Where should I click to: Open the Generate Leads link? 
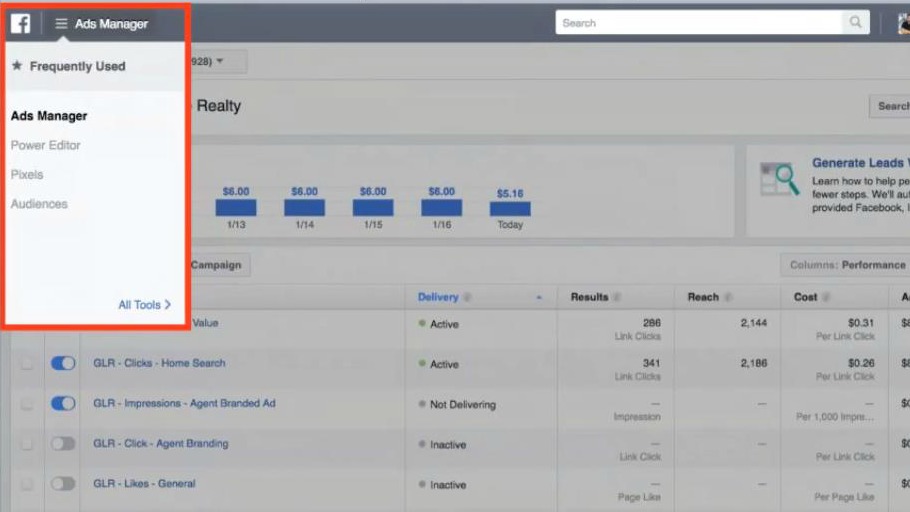[x=860, y=163]
